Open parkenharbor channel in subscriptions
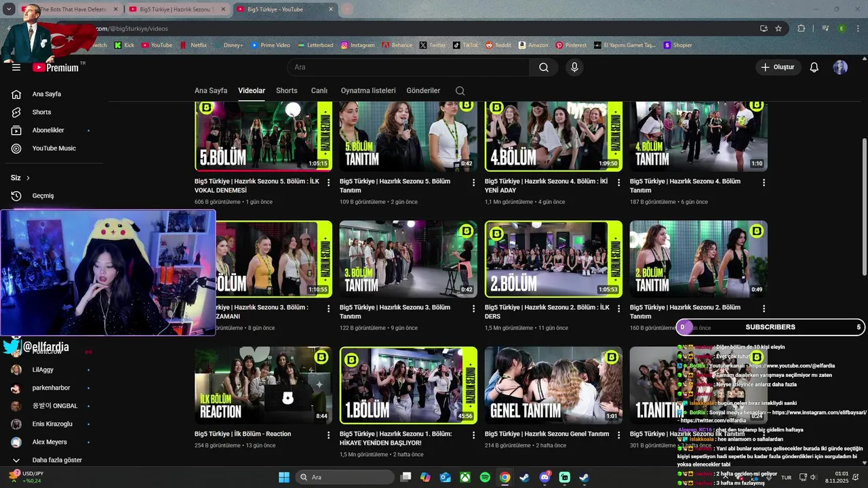This screenshot has height=488, width=868. coord(52,388)
